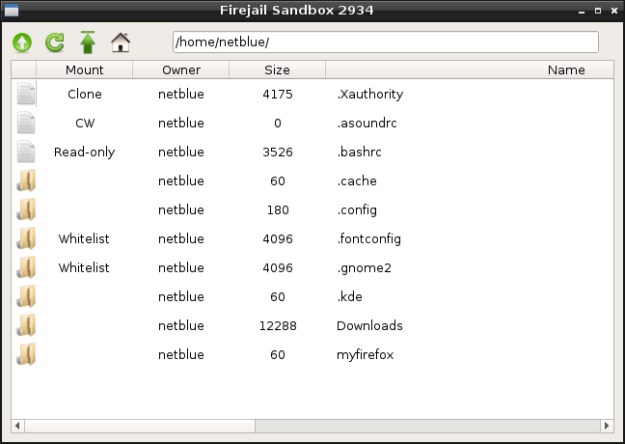Click the arrow-with-bar top directory icon
The width and height of the screenshot is (625, 444).
88,42
